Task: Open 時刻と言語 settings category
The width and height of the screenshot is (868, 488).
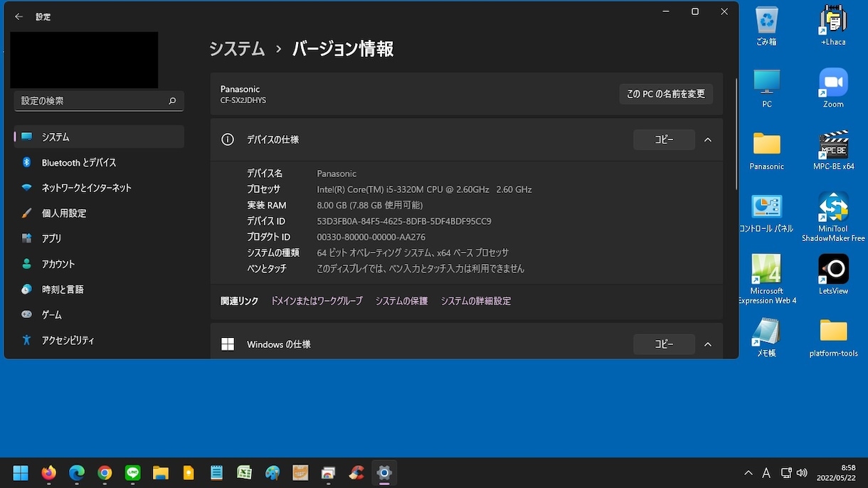Action: coord(99,290)
